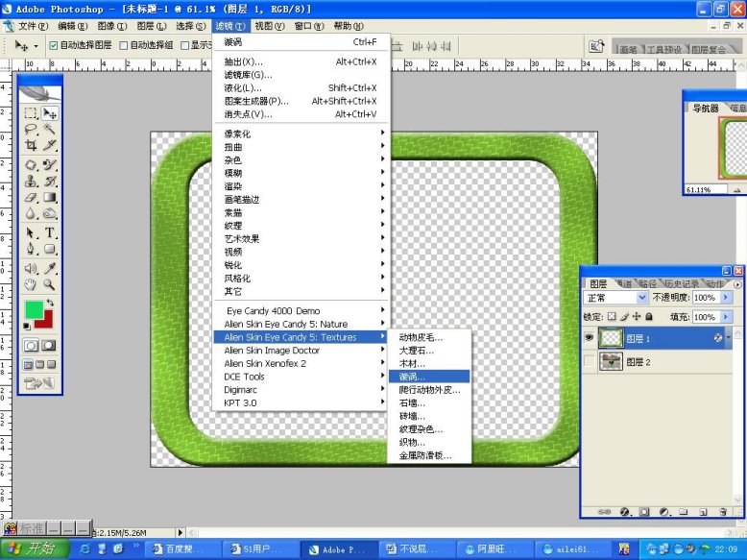Select the Brush tool
This screenshot has height=560, width=747.
pyautogui.click(x=50, y=165)
